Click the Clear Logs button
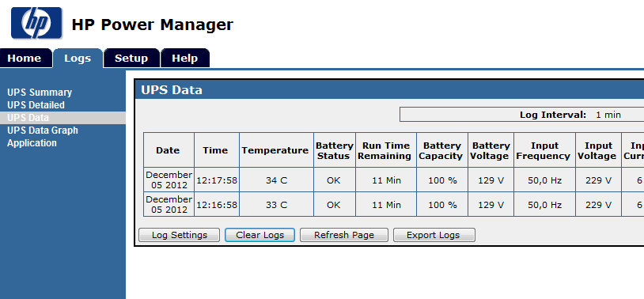The height and width of the screenshot is (299, 644). point(259,235)
